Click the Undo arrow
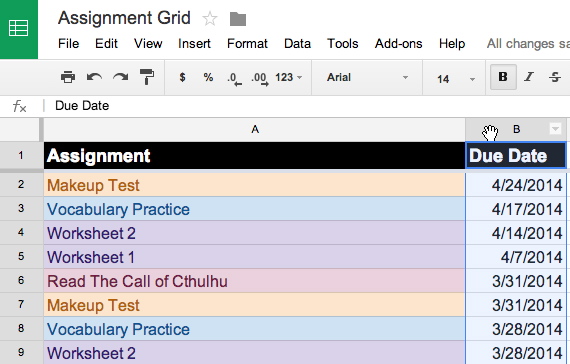Screen dimensions: 570x364 [x=94, y=77]
